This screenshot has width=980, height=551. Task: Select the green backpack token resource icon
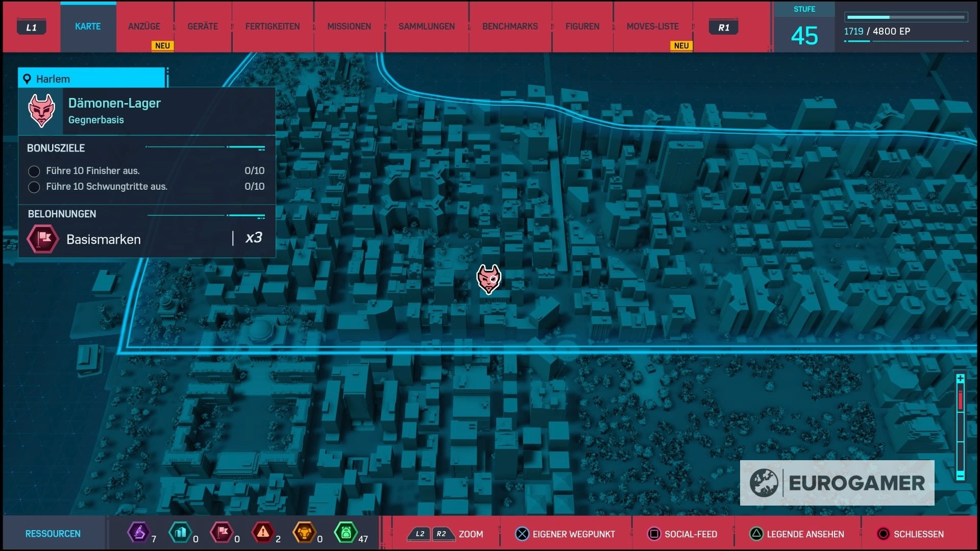point(346,533)
